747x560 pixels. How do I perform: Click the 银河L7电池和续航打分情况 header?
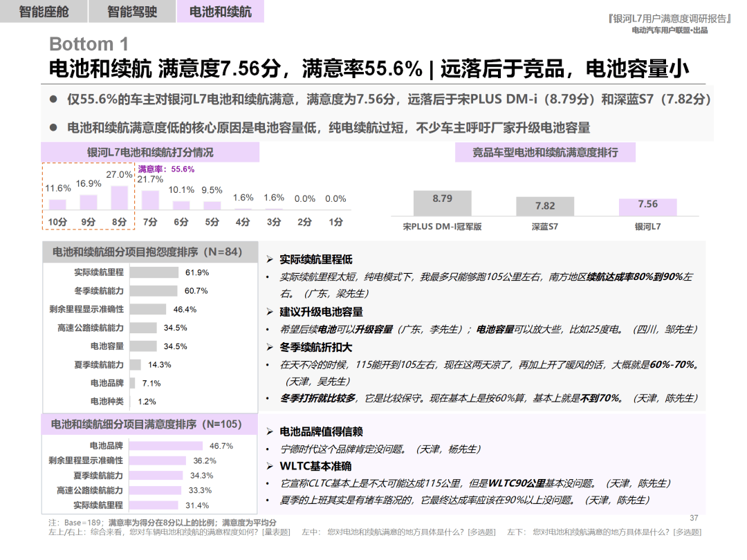pyautogui.click(x=150, y=152)
